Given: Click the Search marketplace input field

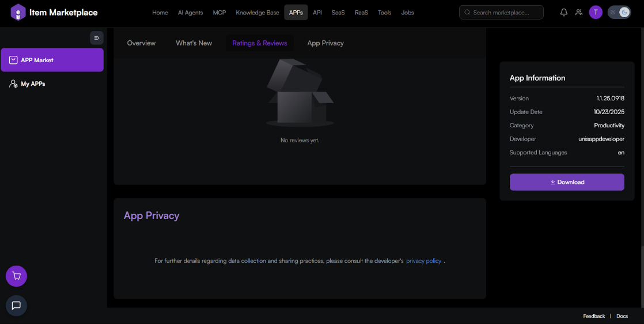Looking at the screenshot, I should [506, 12].
